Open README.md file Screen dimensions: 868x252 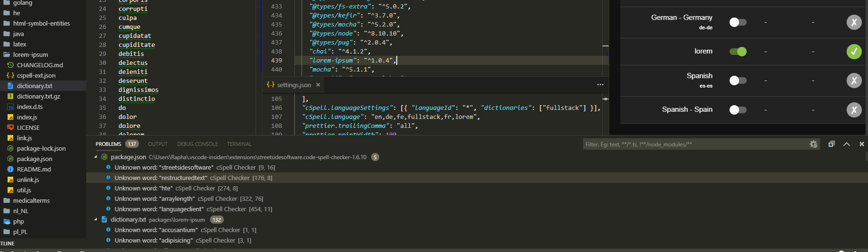click(34, 169)
